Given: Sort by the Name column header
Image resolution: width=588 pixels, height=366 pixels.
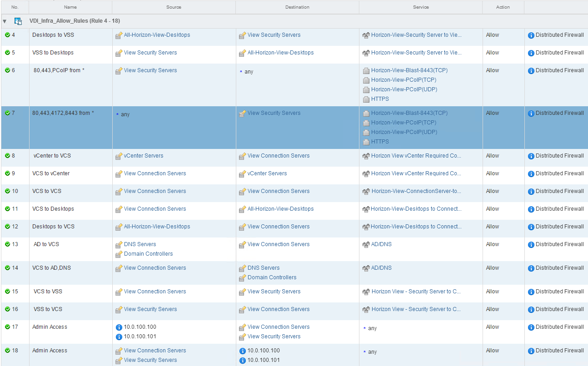Looking at the screenshot, I should 70,7.
